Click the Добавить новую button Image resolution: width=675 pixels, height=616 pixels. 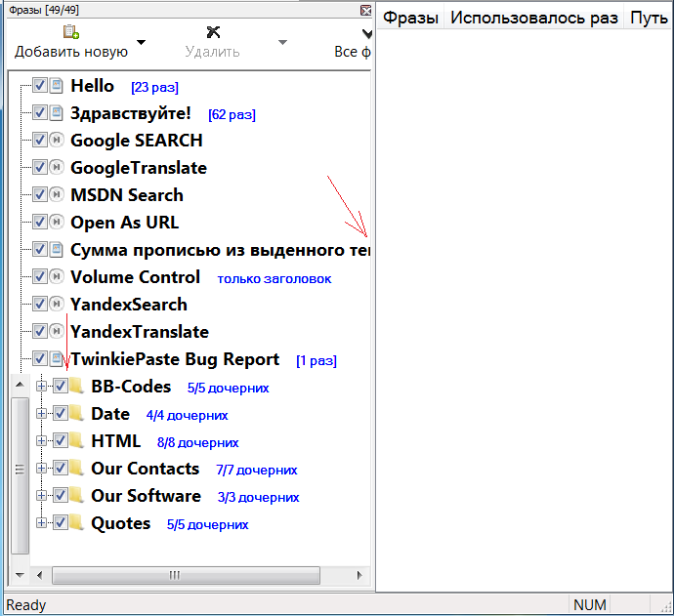click(x=71, y=42)
